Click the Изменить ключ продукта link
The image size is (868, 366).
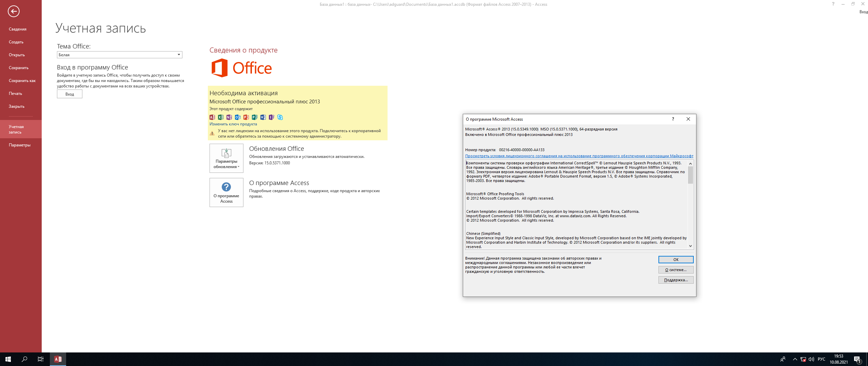point(233,124)
